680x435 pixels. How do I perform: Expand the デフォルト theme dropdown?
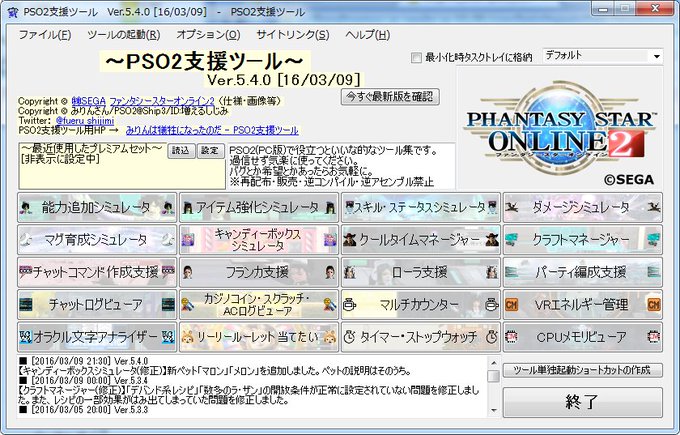point(656,56)
